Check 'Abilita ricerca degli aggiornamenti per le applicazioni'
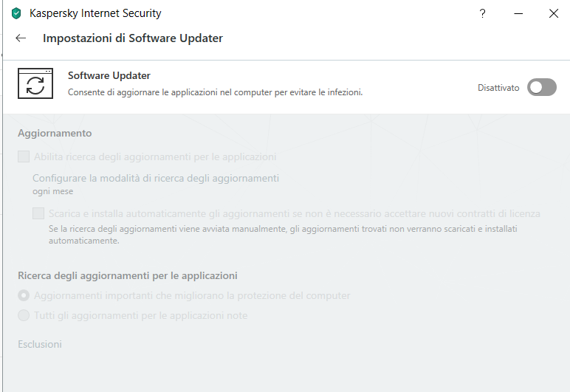Screen dimensions: 570x392 24,157
